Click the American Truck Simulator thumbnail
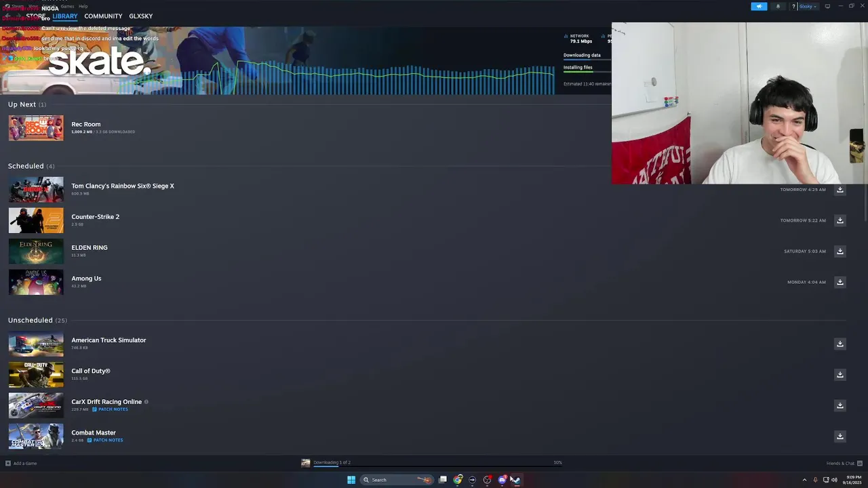This screenshot has width=868, height=488. pyautogui.click(x=36, y=344)
